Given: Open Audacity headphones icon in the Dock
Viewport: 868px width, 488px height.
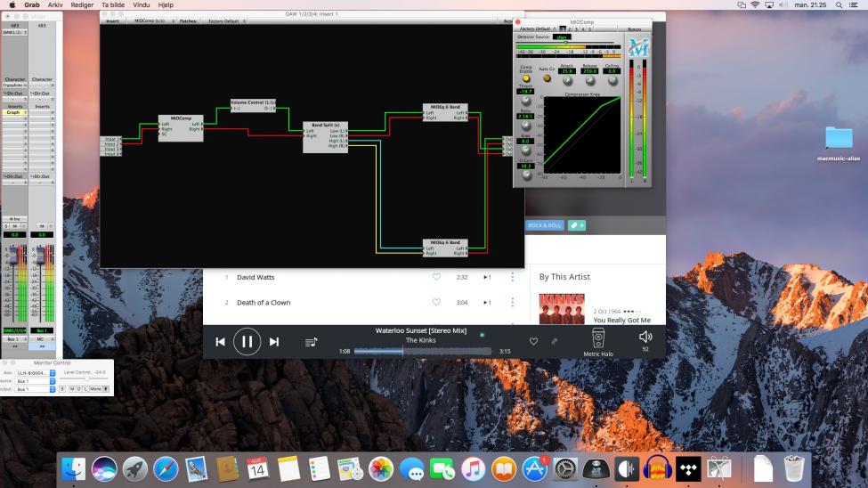Looking at the screenshot, I should point(657,469).
